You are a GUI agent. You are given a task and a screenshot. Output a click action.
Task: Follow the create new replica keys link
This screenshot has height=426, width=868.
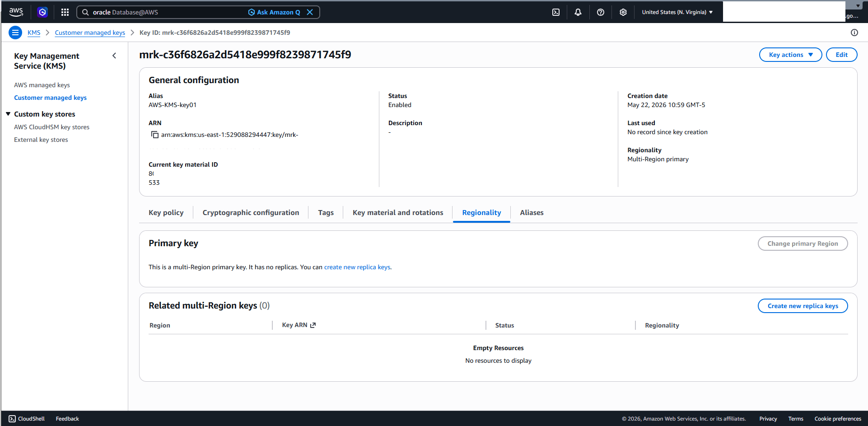click(x=357, y=267)
